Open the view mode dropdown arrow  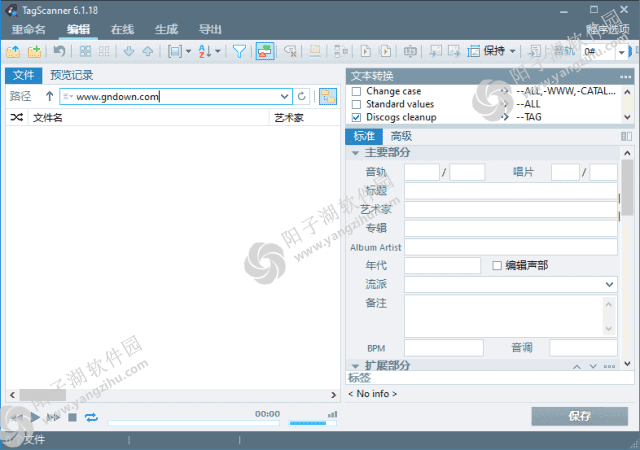click(x=188, y=51)
